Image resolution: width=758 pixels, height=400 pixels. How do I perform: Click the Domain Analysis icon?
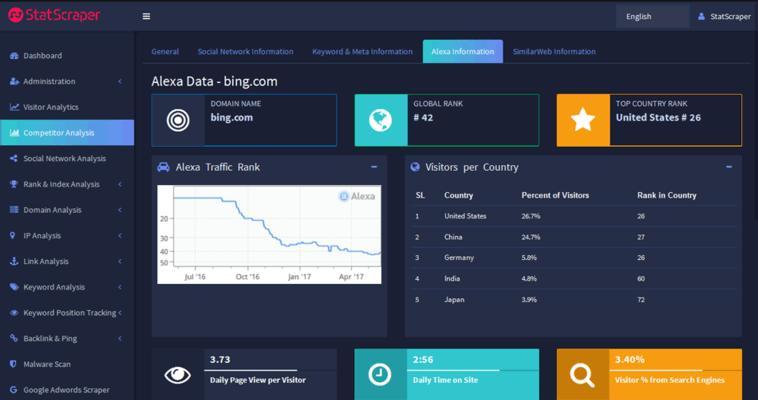[14, 209]
